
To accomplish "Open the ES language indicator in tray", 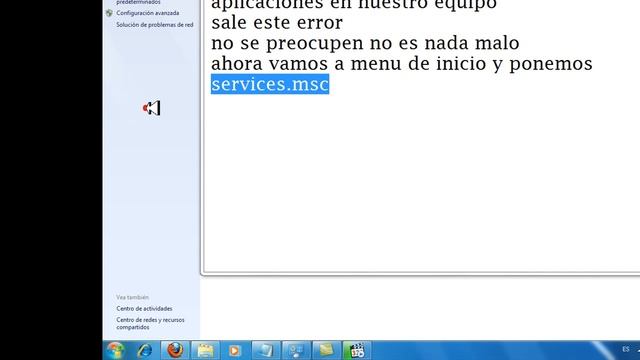I will (x=626, y=349).
